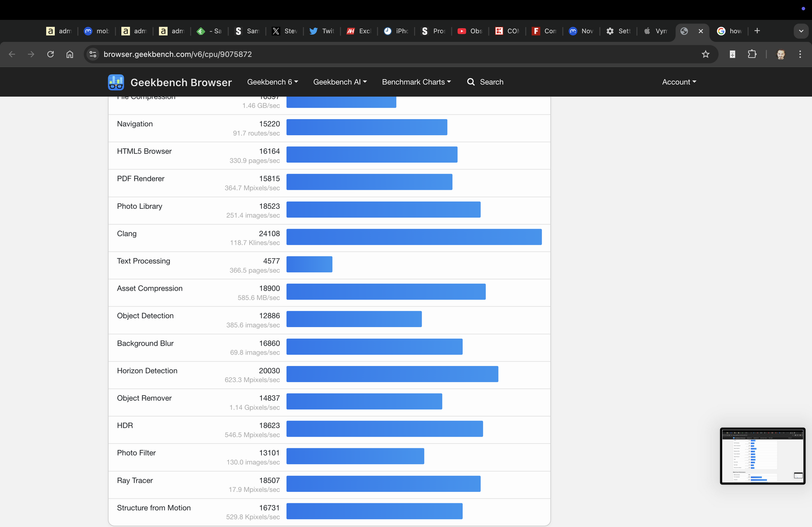The width and height of the screenshot is (812, 527).
Task: Open the Chrome extensions puzzle icon
Action: [752, 54]
